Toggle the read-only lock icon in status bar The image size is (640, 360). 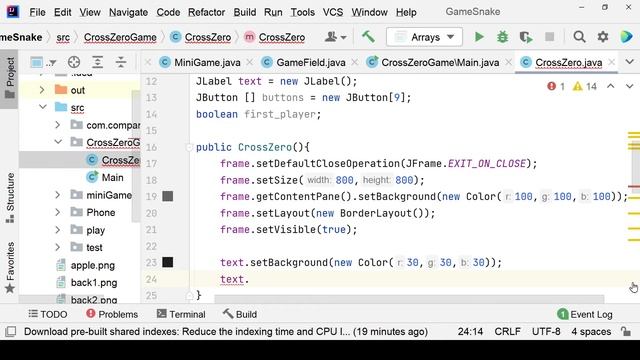(x=626, y=331)
